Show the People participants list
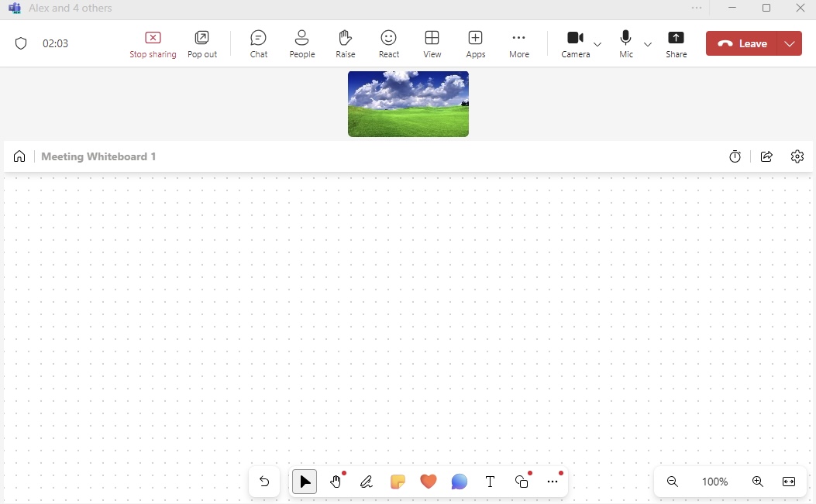This screenshot has width=816, height=504. (302, 44)
